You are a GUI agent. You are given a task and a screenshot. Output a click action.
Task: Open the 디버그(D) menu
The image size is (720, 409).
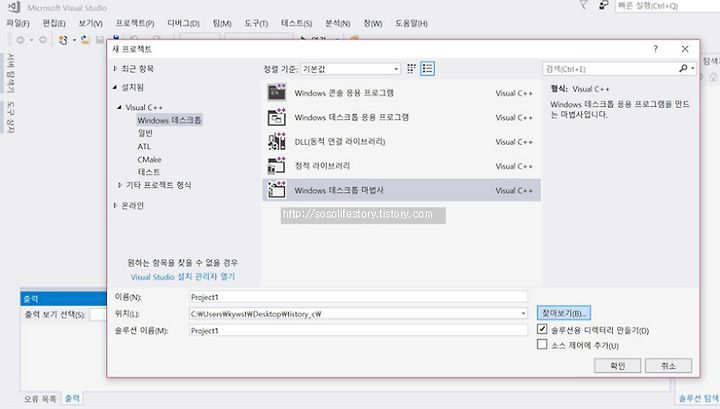point(183,23)
